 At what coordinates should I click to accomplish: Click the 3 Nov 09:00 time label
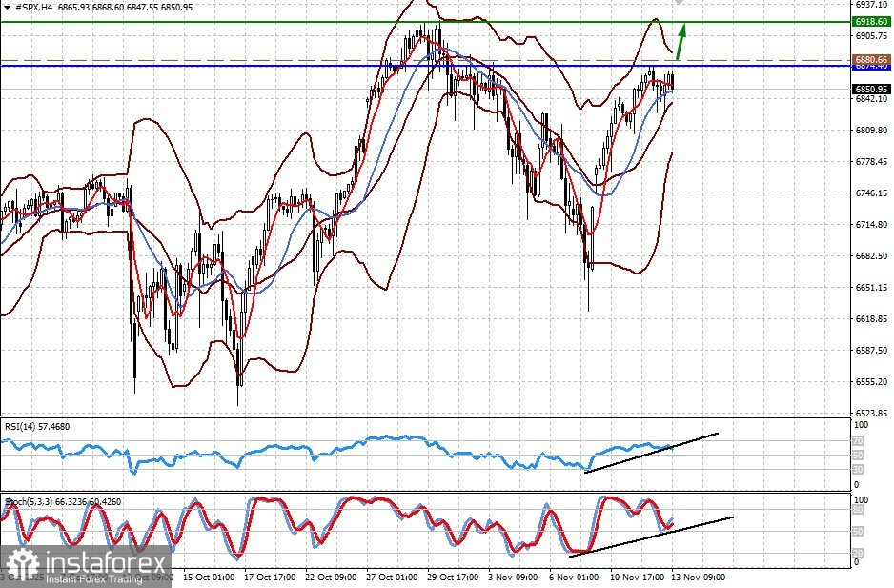coord(513,578)
